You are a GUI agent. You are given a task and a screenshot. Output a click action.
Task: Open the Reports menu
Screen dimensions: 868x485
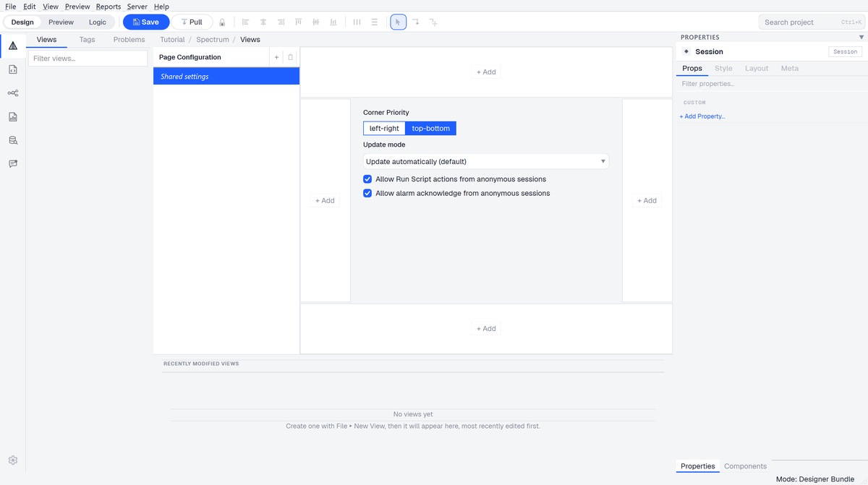point(109,7)
